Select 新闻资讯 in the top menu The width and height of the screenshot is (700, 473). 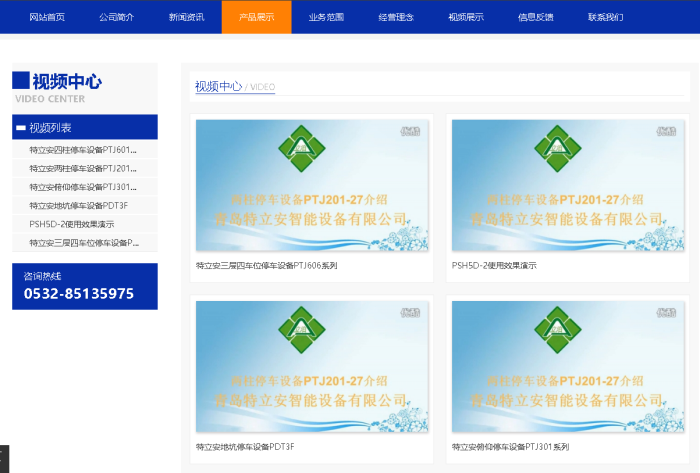[187, 17]
